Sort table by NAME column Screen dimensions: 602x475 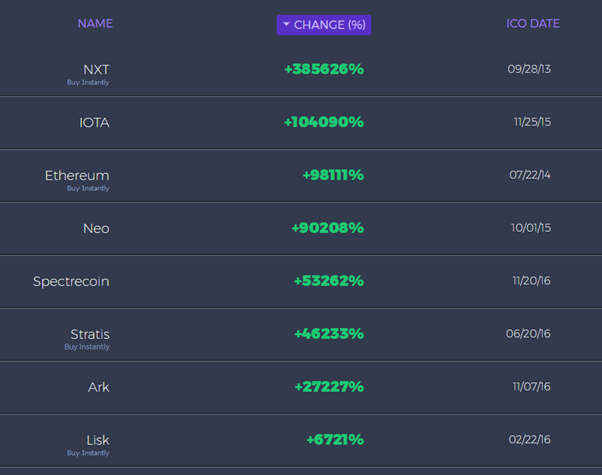[x=95, y=23]
